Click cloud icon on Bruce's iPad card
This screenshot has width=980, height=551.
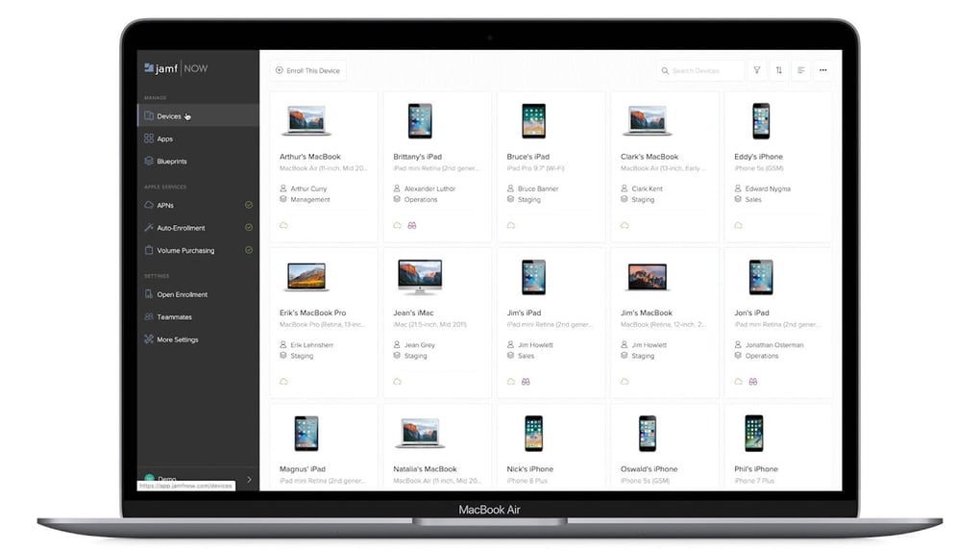point(511,225)
